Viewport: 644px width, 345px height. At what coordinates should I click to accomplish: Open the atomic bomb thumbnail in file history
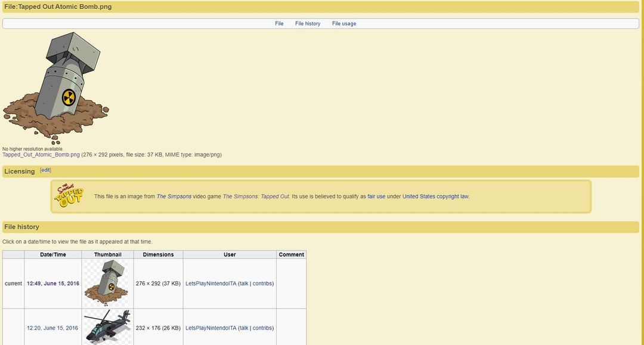(107, 284)
